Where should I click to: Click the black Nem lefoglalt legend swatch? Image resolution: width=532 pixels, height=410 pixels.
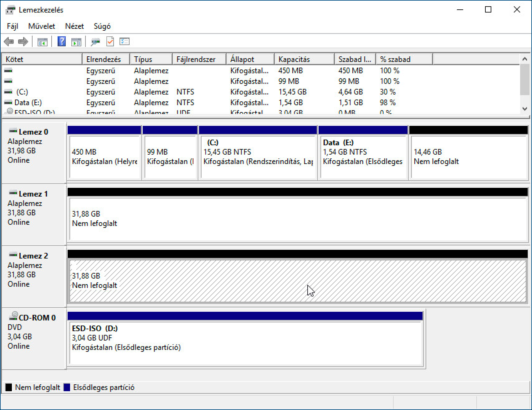tap(9, 387)
